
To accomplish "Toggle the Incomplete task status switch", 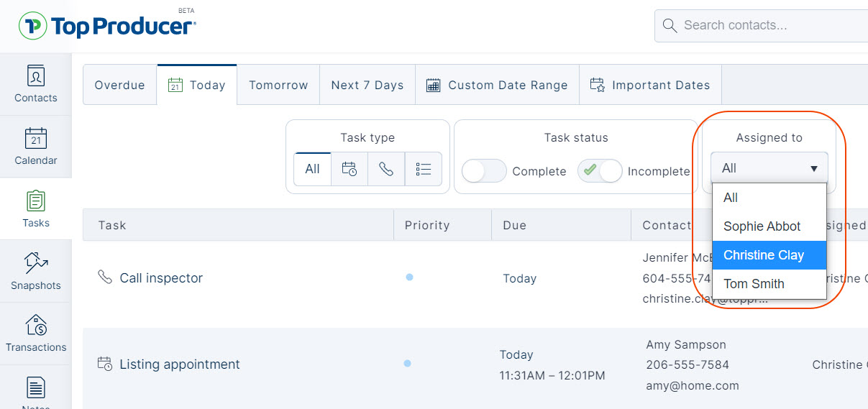I will [600, 171].
